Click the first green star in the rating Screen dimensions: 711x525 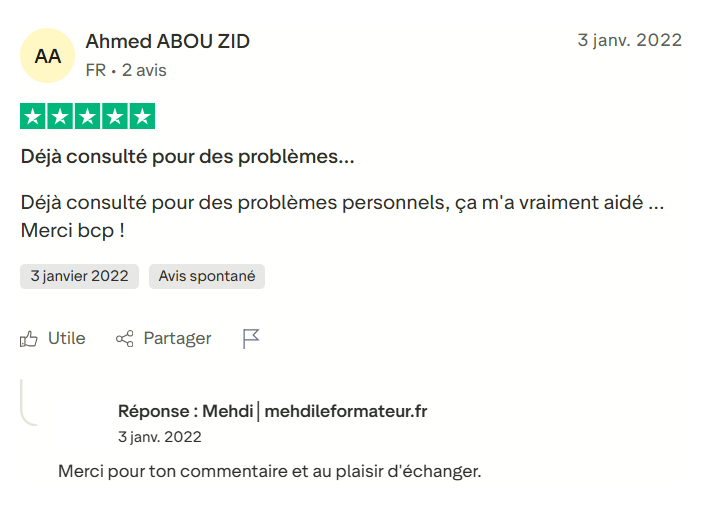coord(33,117)
